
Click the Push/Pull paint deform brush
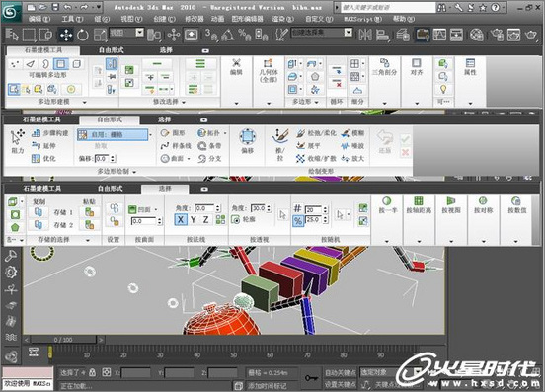[x=280, y=144]
